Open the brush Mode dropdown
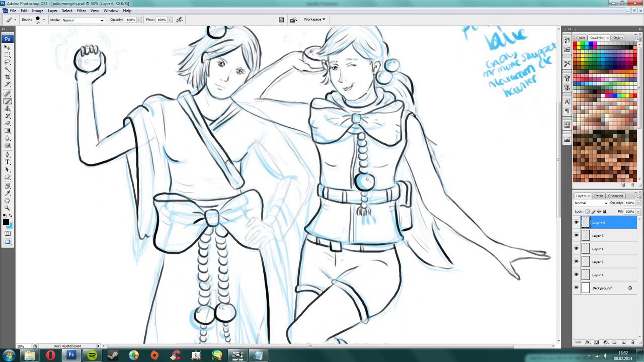The width and height of the screenshot is (644, 362). pyautogui.click(x=83, y=20)
